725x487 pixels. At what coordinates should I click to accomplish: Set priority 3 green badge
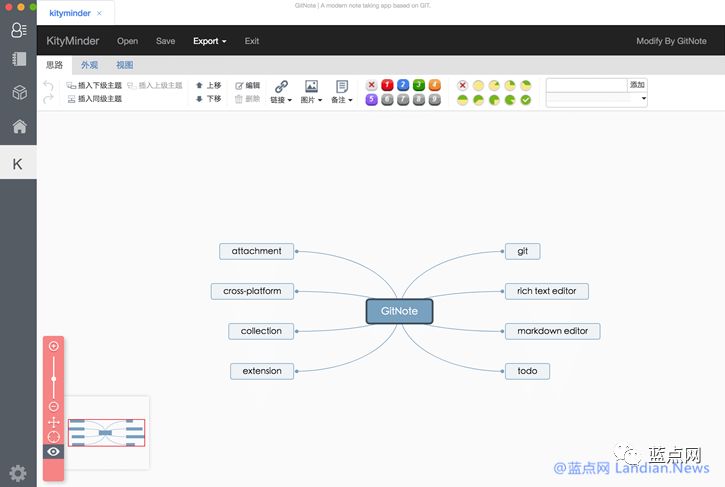pyautogui.click(x=419, y=85)
